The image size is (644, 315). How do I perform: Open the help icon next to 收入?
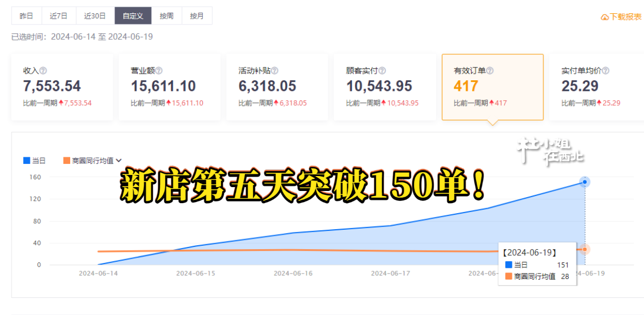[x=43, y=71]
